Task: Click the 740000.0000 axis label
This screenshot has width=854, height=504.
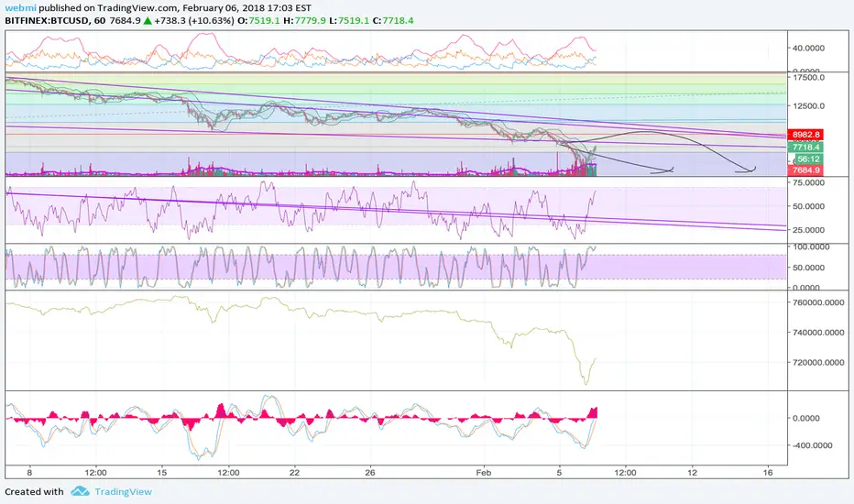Action: 818,333
